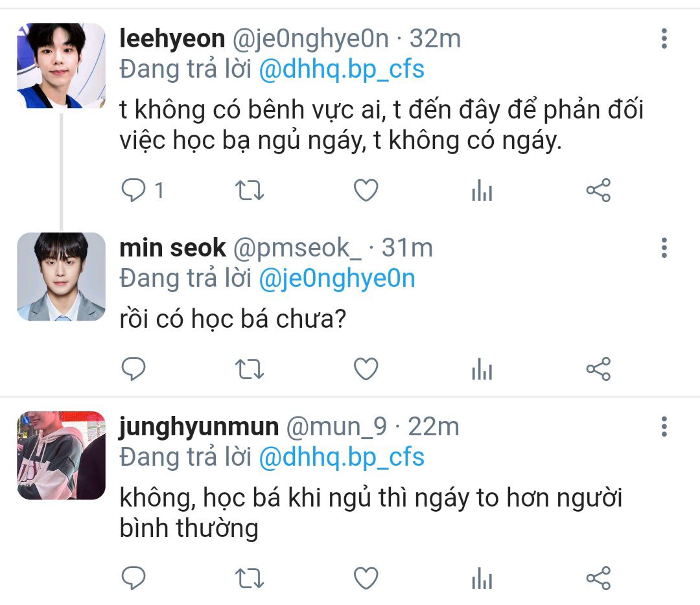700x605 pixels.
Task: Like junghyunmun's tweet
Action: click(x=366, y=578)
